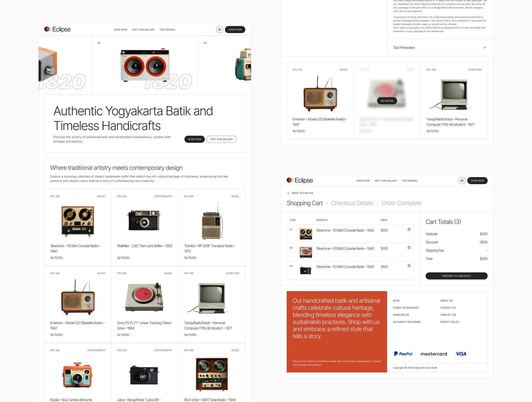Open Visit Our Gallery in homepage navigation
Image resolution: width=532 pixels, height=402 pixels.
(x=143, y=30)
